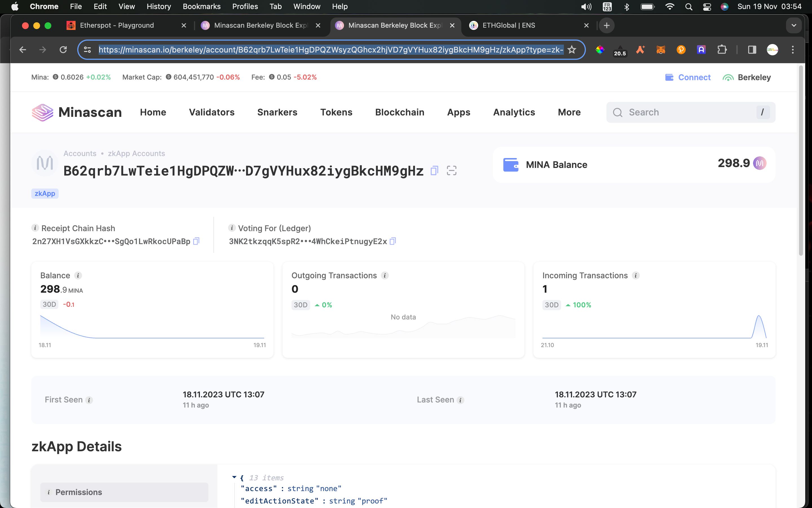Image resolution: width=812 pixels, height=508 pixels.
Task: Open a new browser tab
Action: 606,25
